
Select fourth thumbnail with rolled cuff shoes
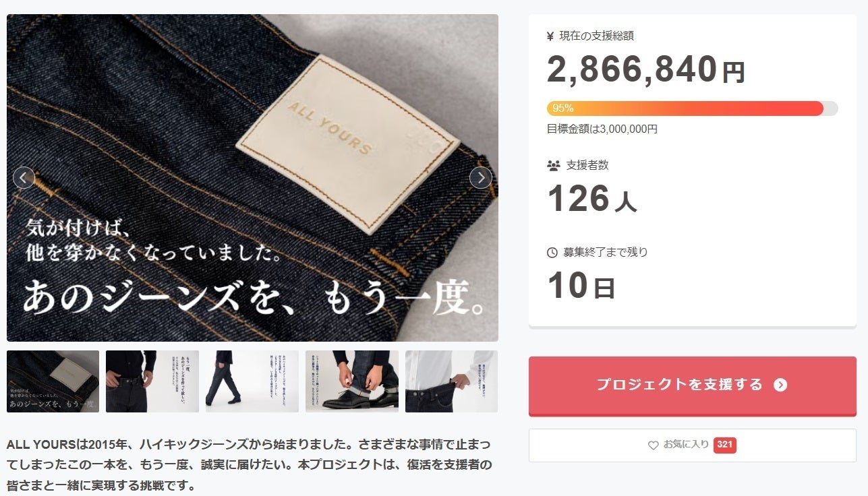[x=352, y=381]
